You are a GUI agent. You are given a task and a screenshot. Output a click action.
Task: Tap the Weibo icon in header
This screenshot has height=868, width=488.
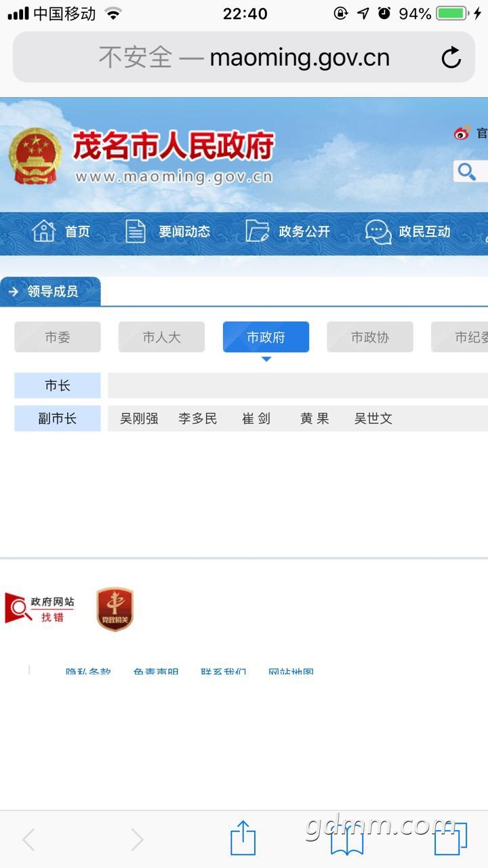tap(462, 133)
